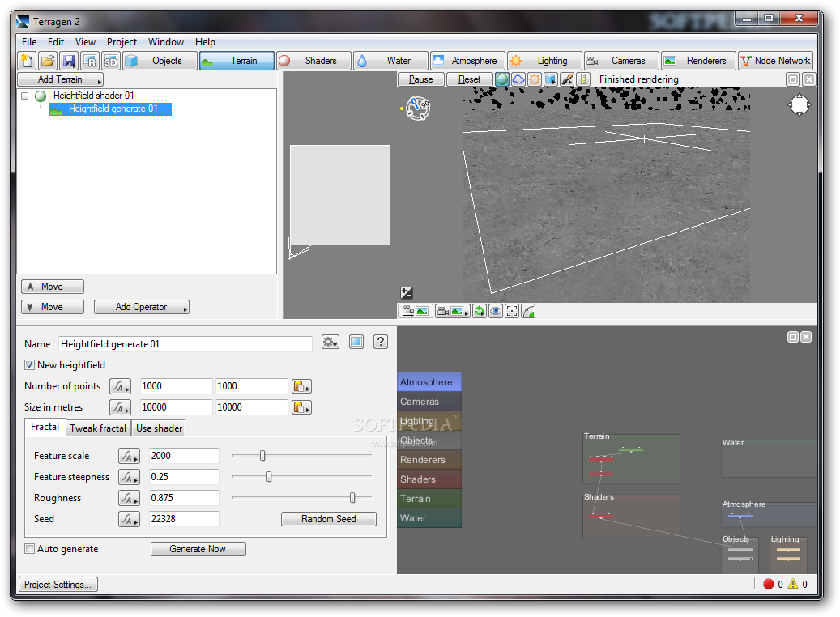This screenshot has width=840, height=617.
Task: Select the ruler measure tool icon
Action: [583, 80]
